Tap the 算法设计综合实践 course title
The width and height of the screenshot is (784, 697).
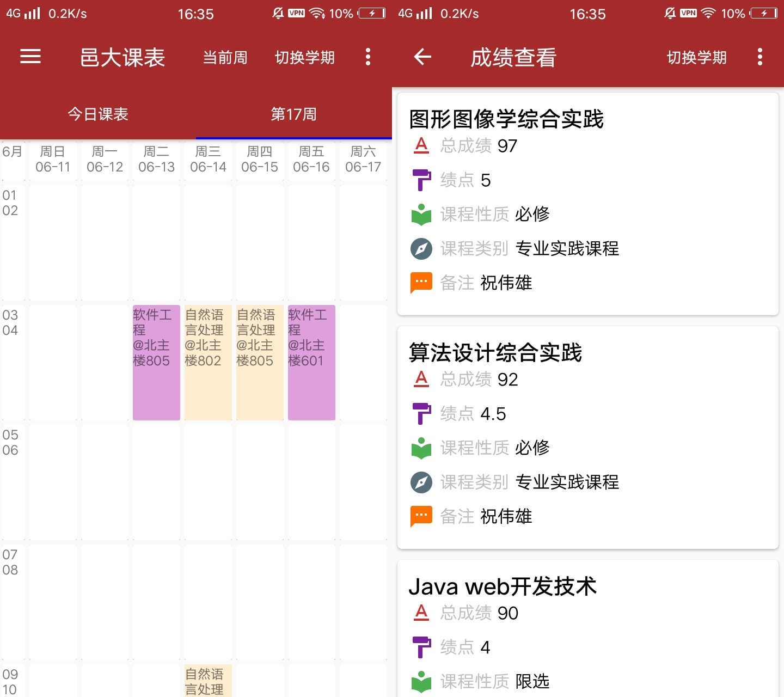point(495,352)
